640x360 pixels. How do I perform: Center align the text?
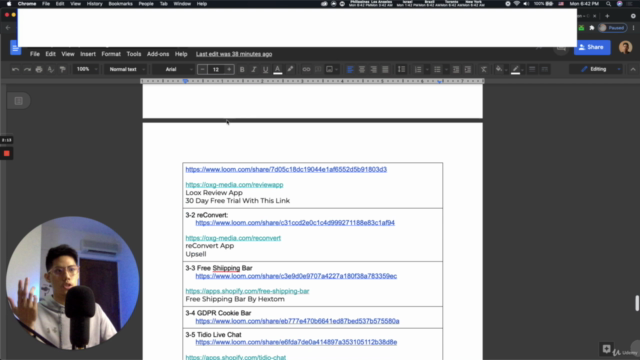coord(362,69)
